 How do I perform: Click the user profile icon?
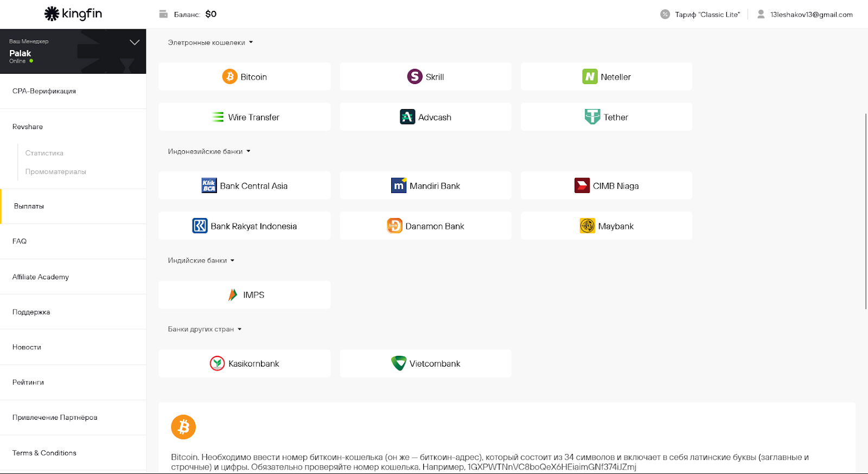761,14
